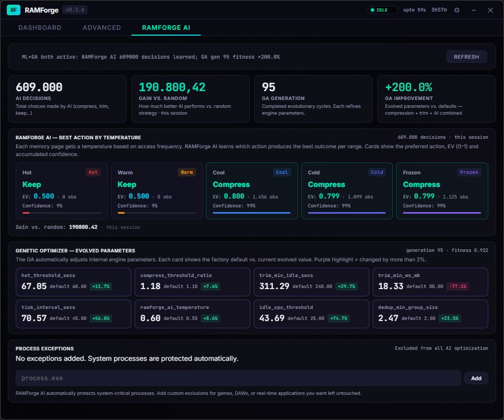Click the idle_cpu_threshold value 43.69
The image size is (504, 420).
click(271, 318)
